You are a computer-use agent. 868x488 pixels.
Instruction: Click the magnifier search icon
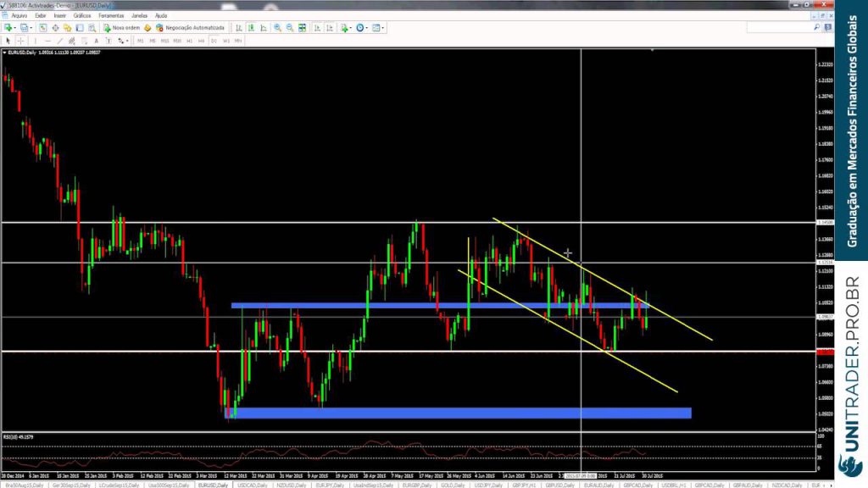816,27
